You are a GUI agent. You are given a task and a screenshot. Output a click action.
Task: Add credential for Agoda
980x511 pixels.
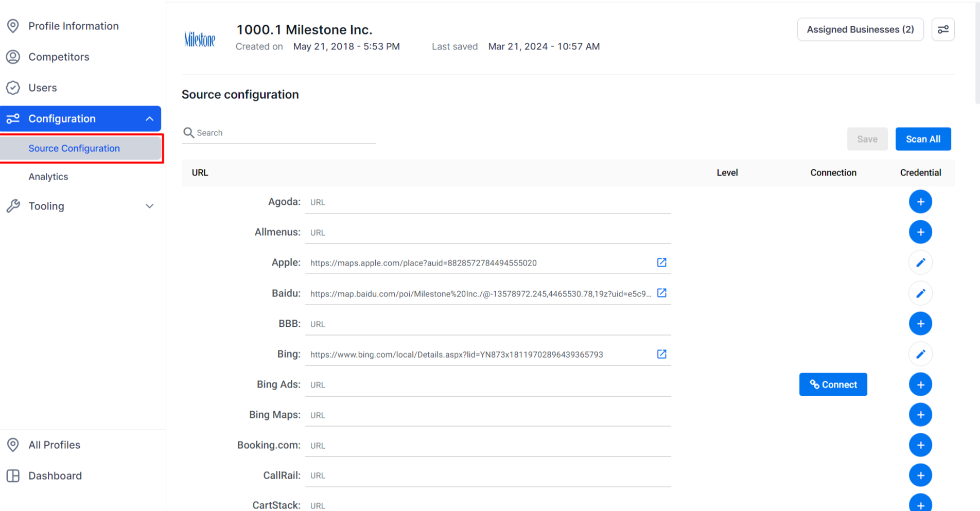coord(920,202)
